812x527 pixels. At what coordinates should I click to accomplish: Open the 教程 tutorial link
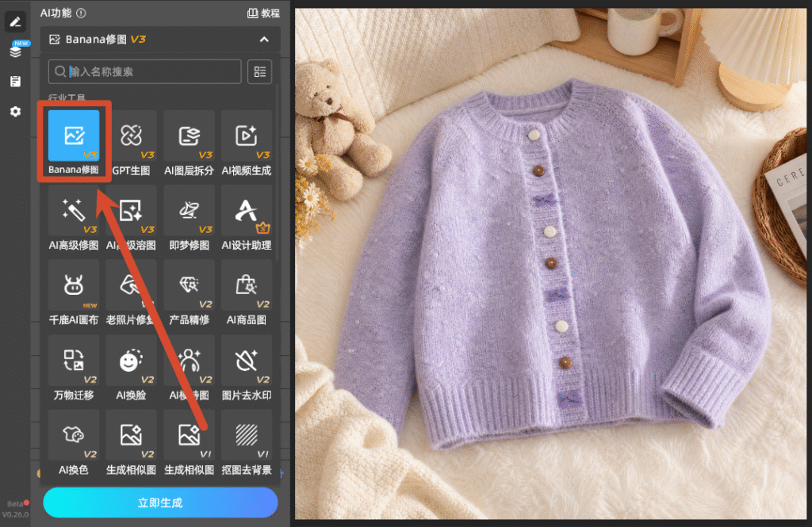[x=263, y=13]
